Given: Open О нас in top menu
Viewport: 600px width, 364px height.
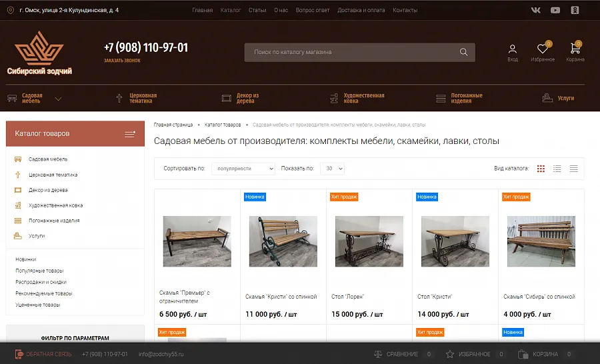Looking at the screenshot, I should tap(281, 11).
